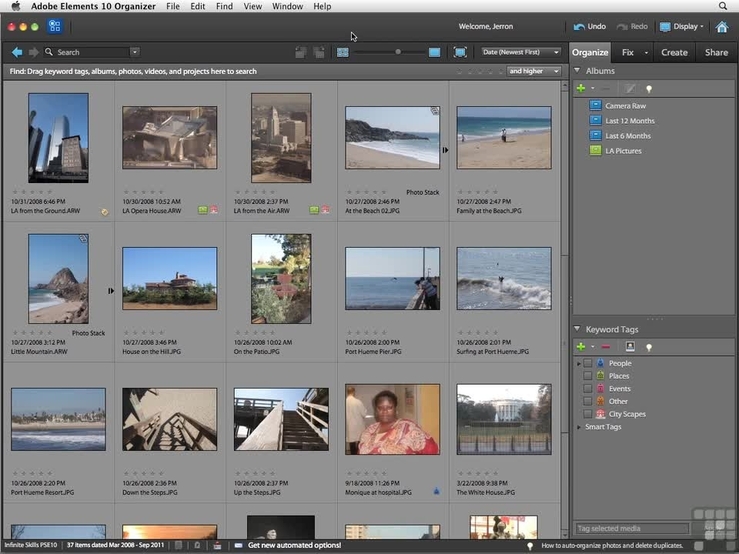Click the Organizer grid logo icon
Viewport: 739px width, 554px height.
(55, 26)
